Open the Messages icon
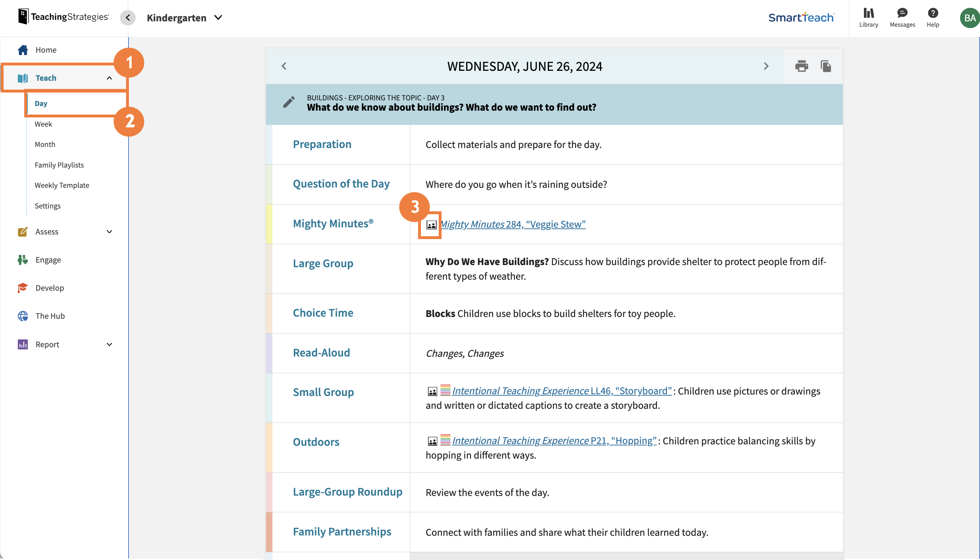980x560 pixels. tap(902, 17)
